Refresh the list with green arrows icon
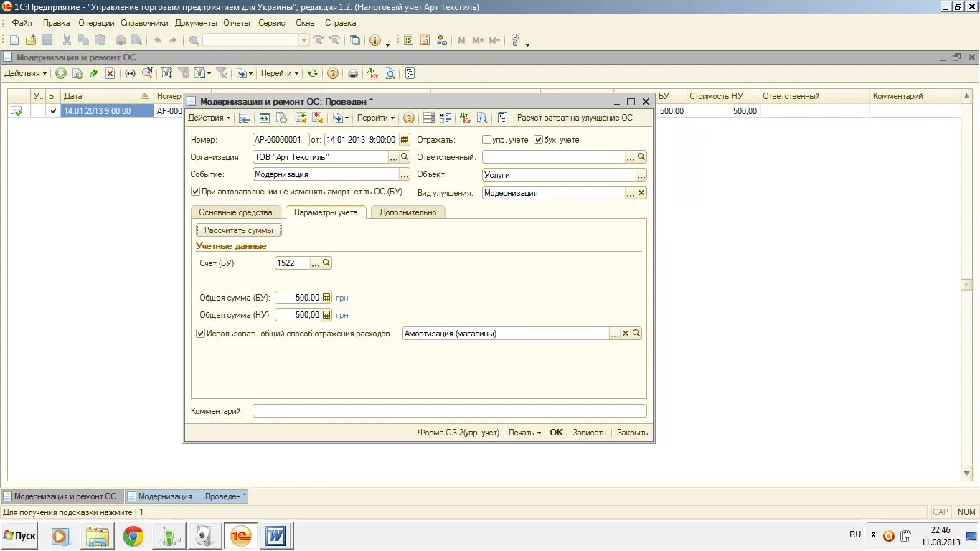 tap(313, 73)
